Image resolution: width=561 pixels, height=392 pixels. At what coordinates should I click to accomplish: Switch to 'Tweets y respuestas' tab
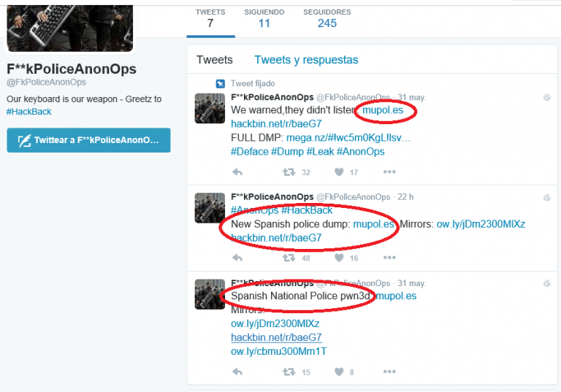(306, 60)
